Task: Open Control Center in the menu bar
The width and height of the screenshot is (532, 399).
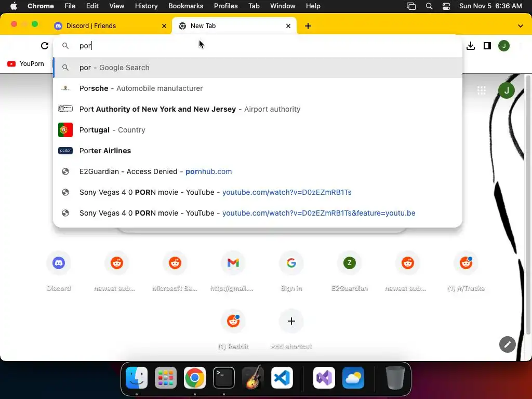Action: (446, 6)
